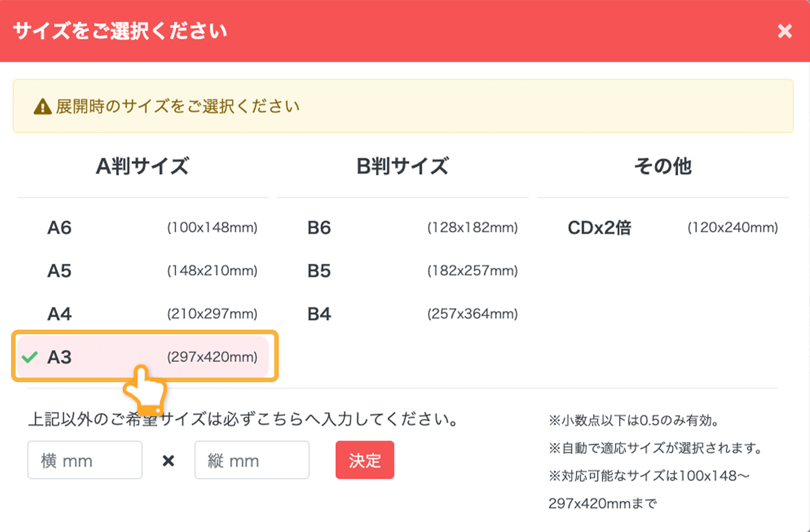Choose B5 size (182x257mm)
The width and height of the screenshot is (810, 532).
pos(402,271)
